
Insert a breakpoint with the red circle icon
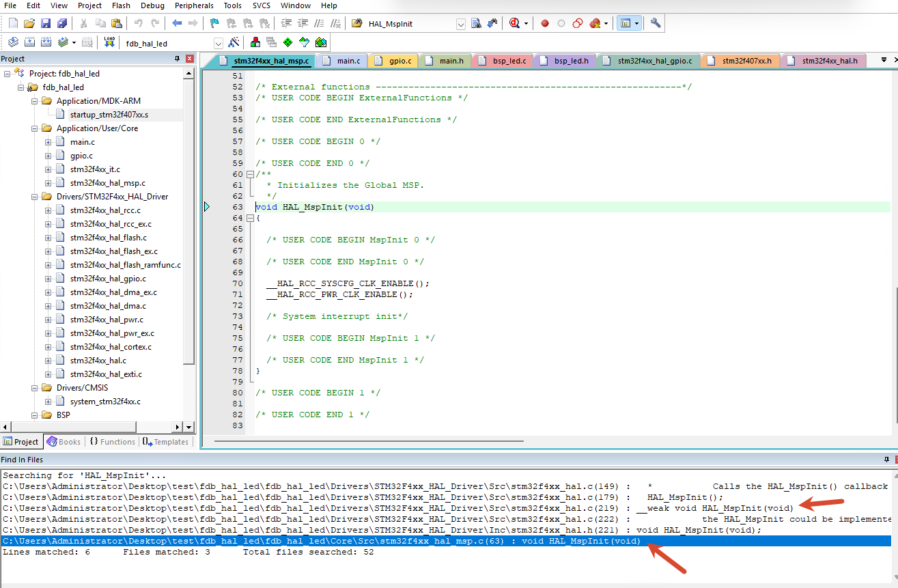point(545,23)
